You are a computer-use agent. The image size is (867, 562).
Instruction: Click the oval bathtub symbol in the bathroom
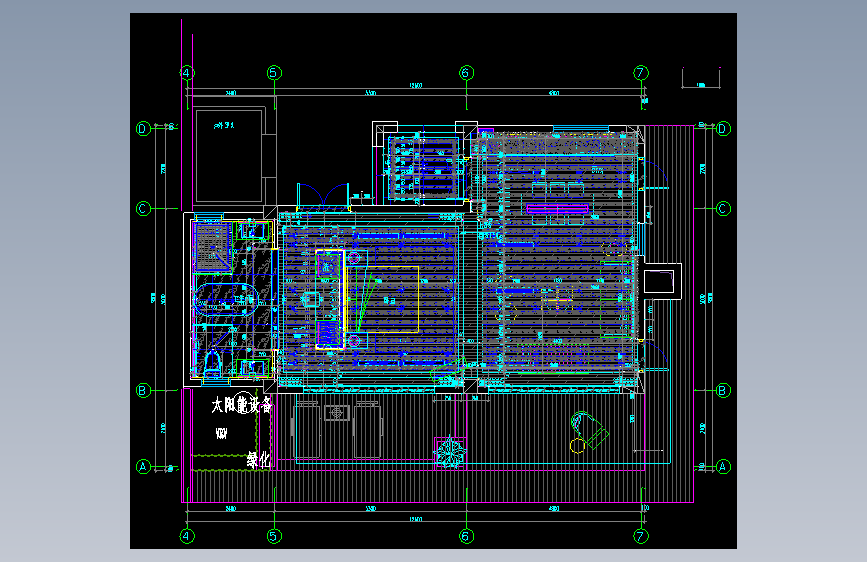(x=226, y=299)
